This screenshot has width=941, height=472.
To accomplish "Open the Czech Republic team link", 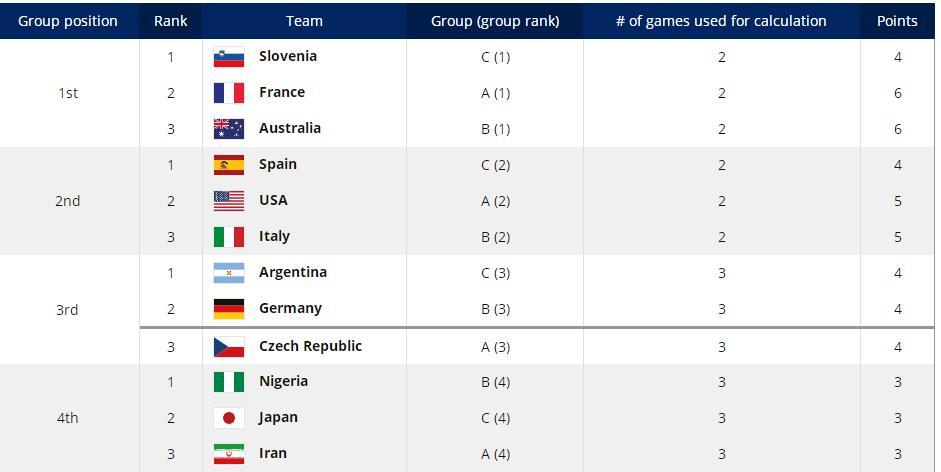I will [310, 346].
